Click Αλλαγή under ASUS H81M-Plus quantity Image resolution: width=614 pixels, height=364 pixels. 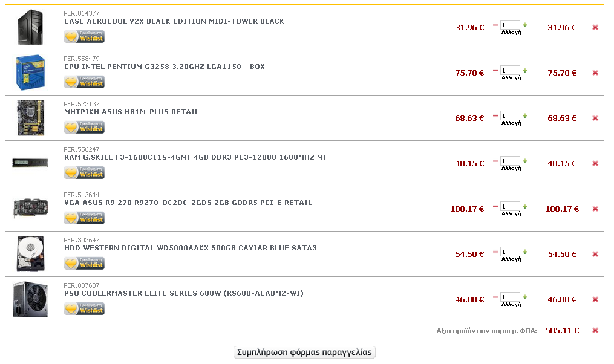[511, 123]
